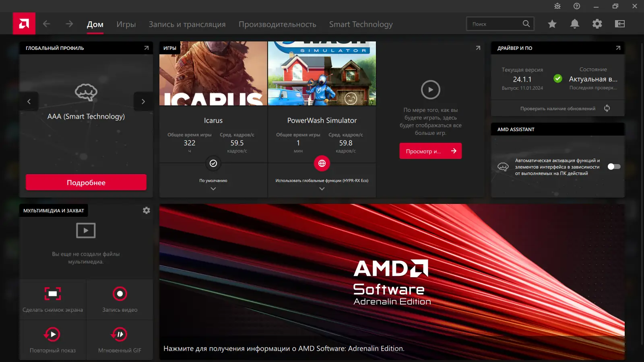Click the magnifier search icon

[x=526, y=24]
